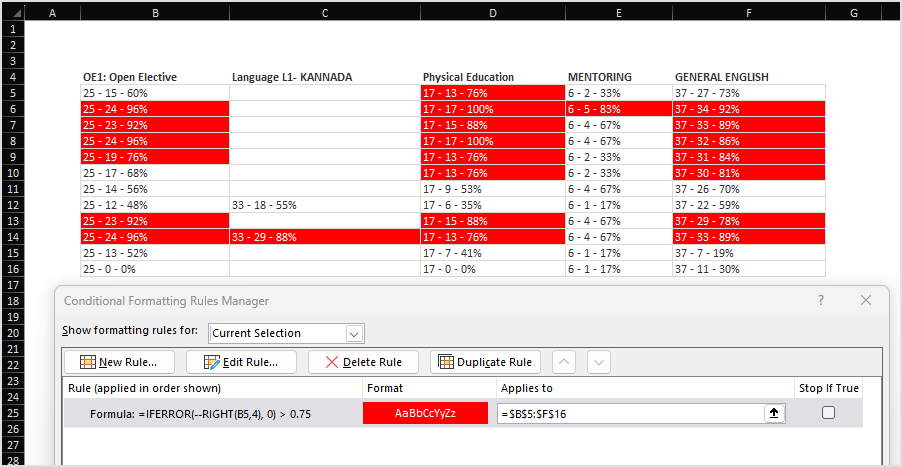Select cell '25 - 15 - 60%'
Screen dimensions: 902x467
[x=155, y=93]
